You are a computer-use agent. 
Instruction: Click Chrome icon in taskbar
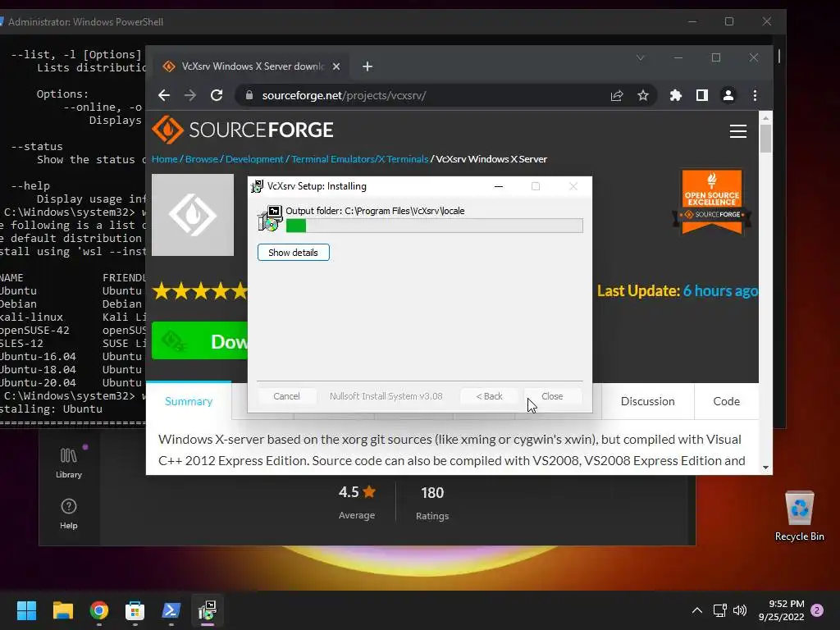(x=99, y=610)
